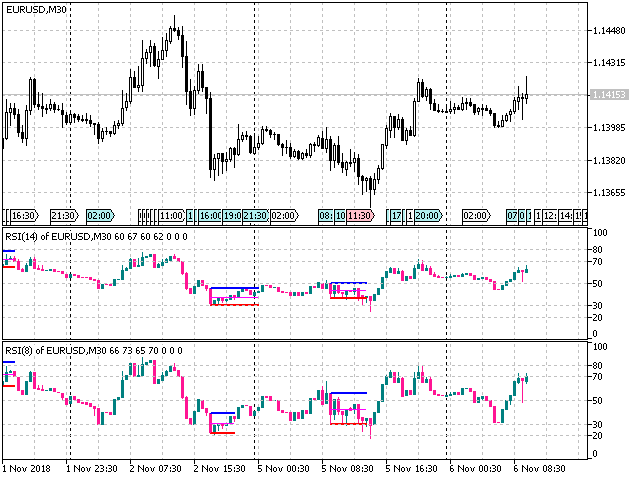Click the blue 08: event marker
The height and width of the screenshot is (480, 640).
(326, 216)
